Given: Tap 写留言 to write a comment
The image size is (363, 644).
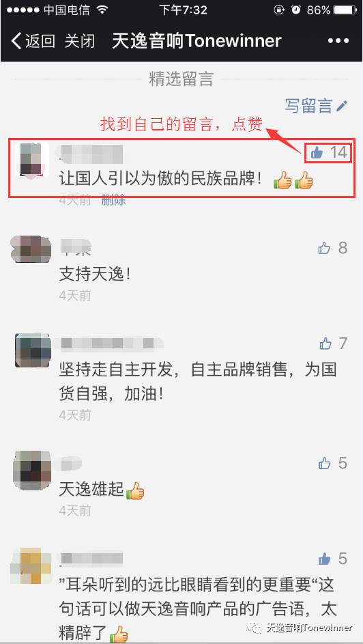Looking at the screenshot, I should pyautogui.click(x=308, y=106).
